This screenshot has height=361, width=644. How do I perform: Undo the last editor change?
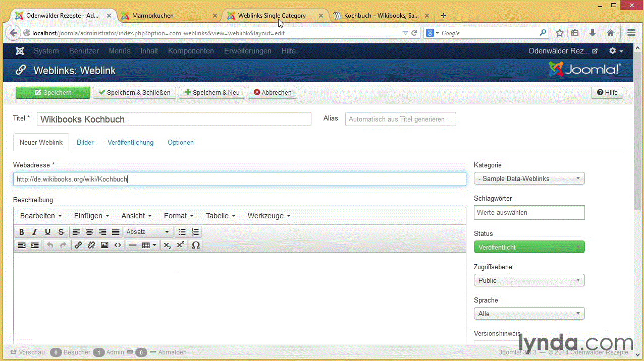point(49,245)
